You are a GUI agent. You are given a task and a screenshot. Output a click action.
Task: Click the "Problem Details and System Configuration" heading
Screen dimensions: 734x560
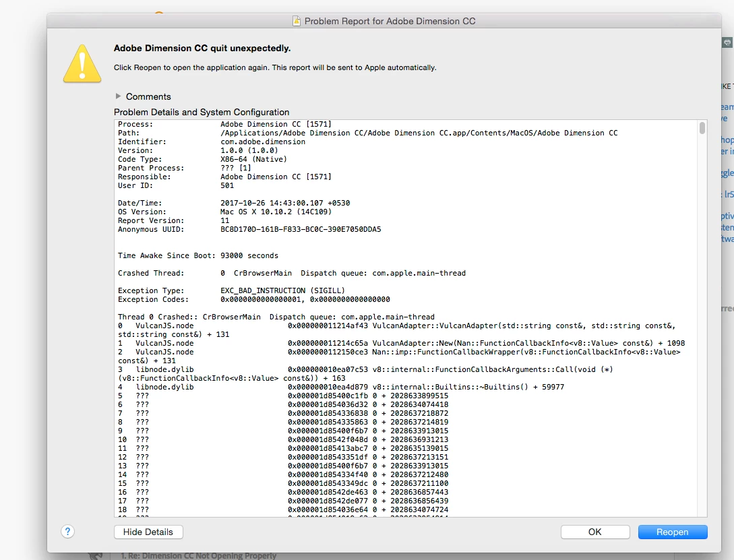(x=202, y=113)
